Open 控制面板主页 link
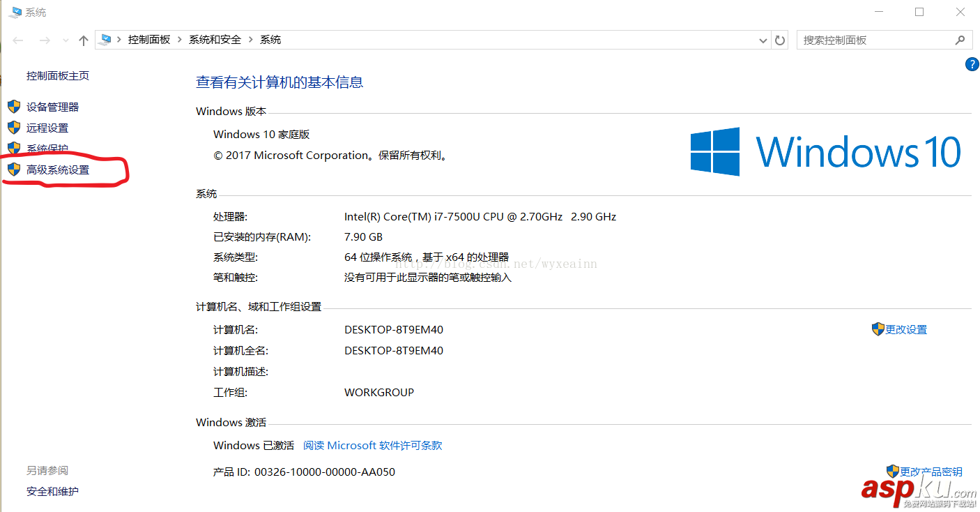This screenshot has width=980, height=512. (58, 75)
